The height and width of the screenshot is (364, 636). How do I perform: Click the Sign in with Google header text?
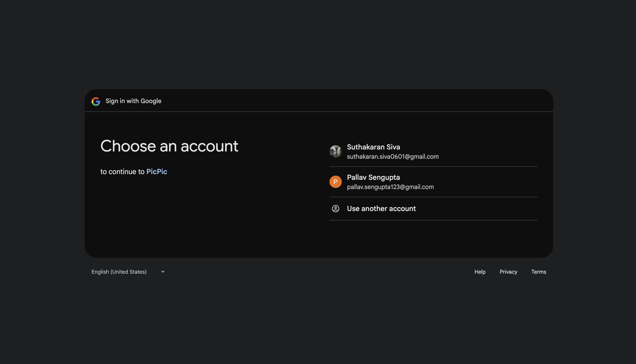(133, 101)
